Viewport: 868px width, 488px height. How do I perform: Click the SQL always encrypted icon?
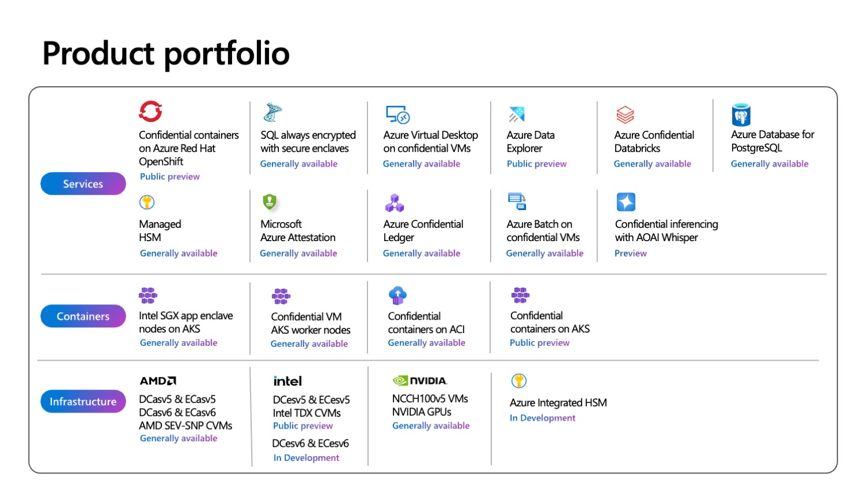tap(272, 113)
